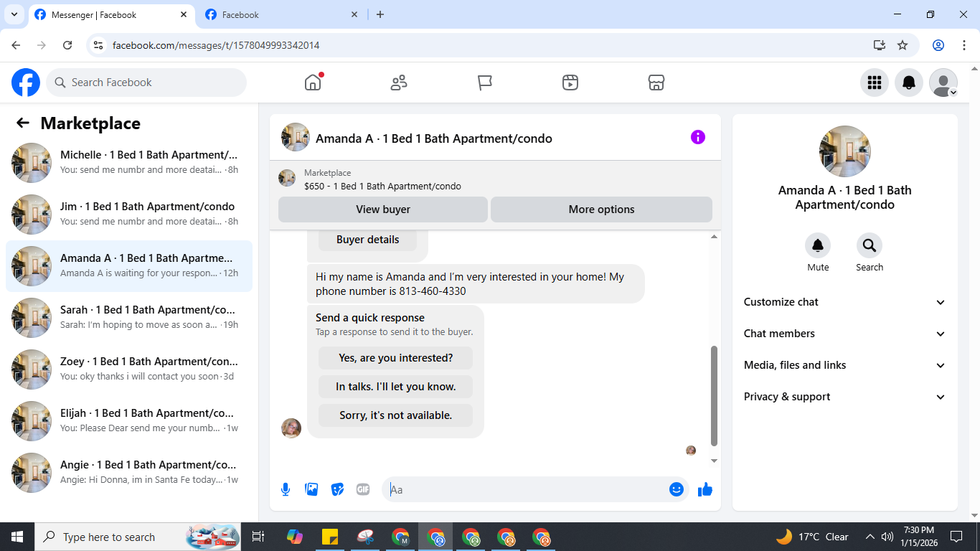The width and height of the screenshot is (980, 551).
Task: Select the Amanda A conversation in list
Action: click(x=129, y=266)
